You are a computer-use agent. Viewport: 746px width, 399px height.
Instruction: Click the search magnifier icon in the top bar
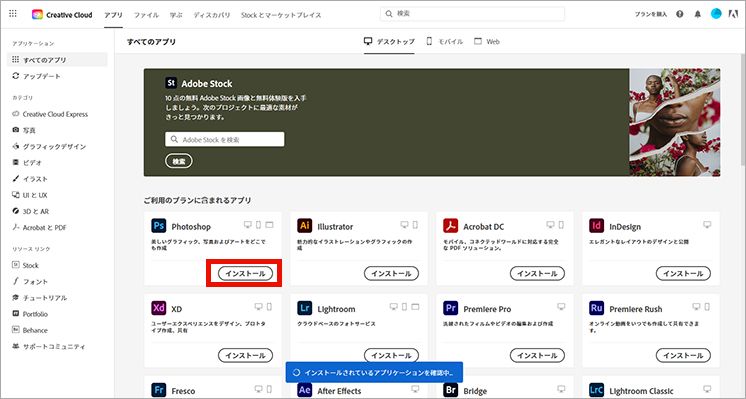coord(389,14)
